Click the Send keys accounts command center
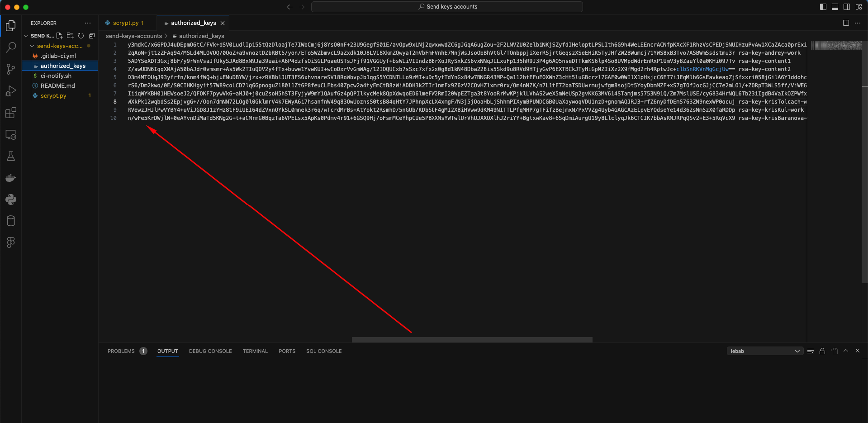The image size is (868, 423). tap(447, 7)
